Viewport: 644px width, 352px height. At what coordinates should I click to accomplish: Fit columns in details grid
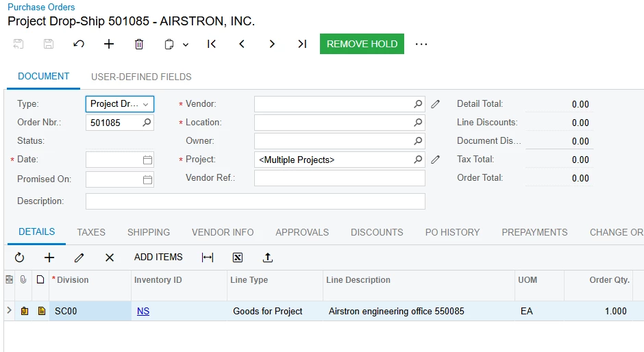point(208,257)
